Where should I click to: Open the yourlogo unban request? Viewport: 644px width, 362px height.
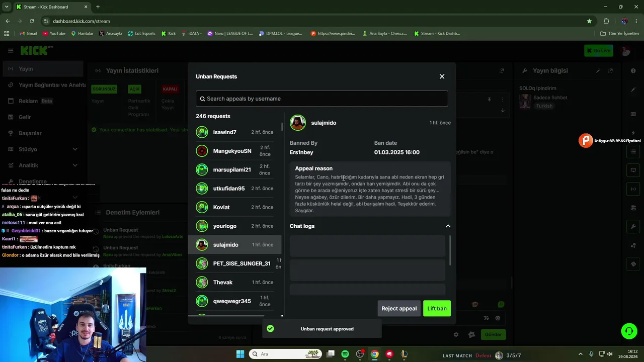tap(235, 226)
